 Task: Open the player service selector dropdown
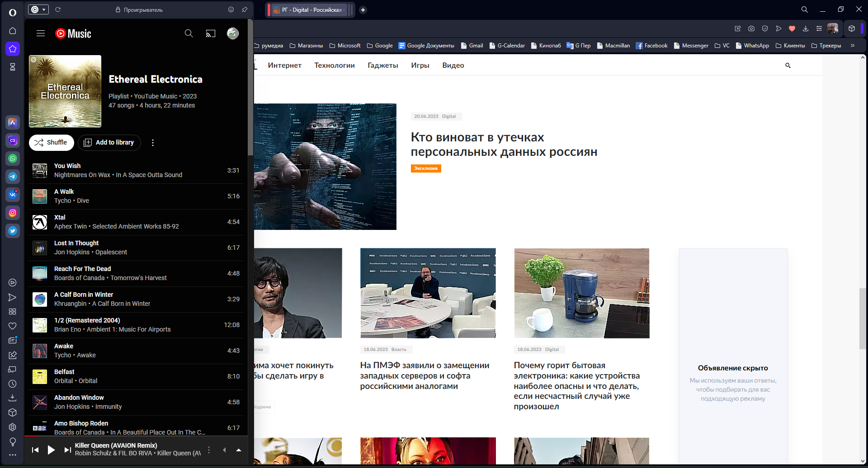tap(38, 9)
